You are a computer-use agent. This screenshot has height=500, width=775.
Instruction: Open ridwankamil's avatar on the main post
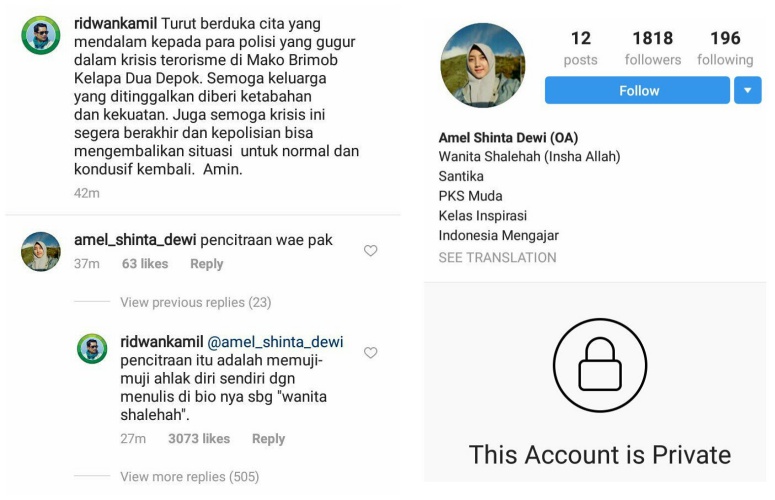click(41, 35)
